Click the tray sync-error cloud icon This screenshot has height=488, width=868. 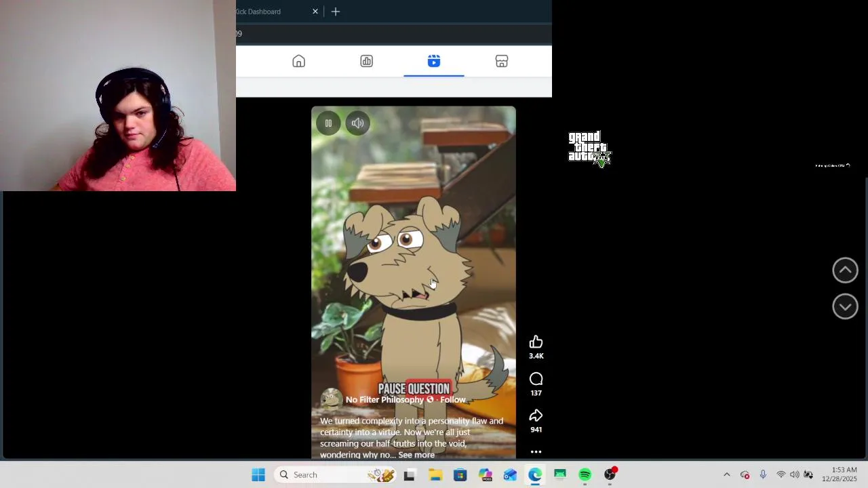click(745, 475)
